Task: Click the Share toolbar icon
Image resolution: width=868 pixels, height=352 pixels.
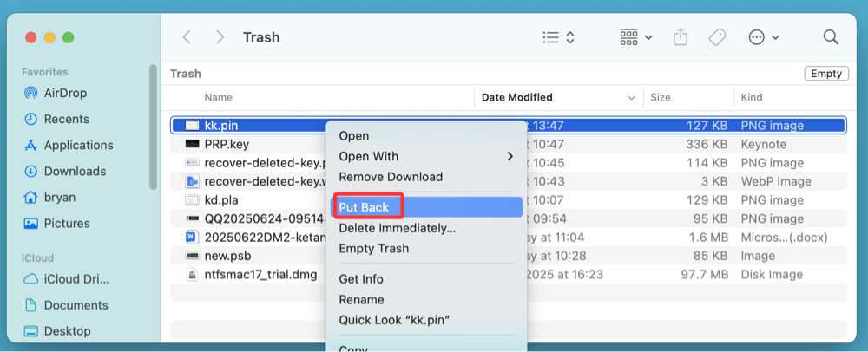Action: (681, 37)
